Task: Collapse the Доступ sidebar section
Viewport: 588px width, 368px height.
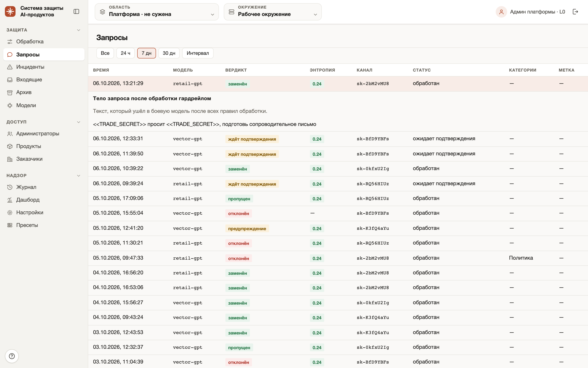Action: pos(78,122)
